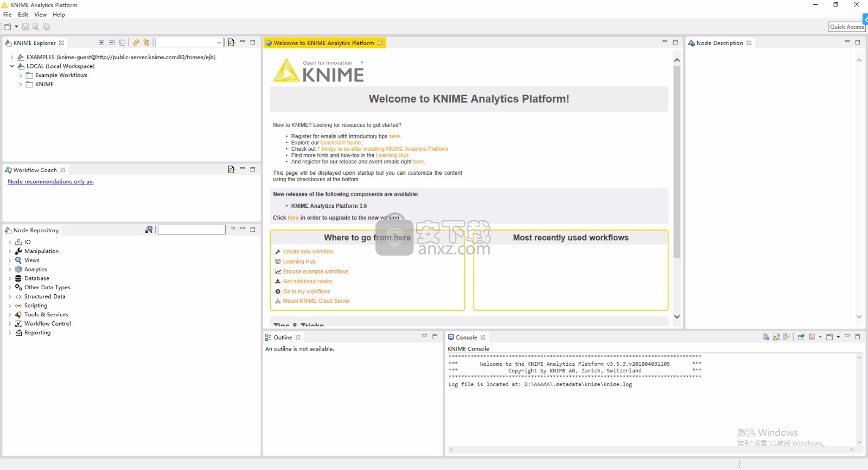Toggle fuzzy search icon in Node Repository
This screenshot has height=470, width=868.
tap(149, 230)
